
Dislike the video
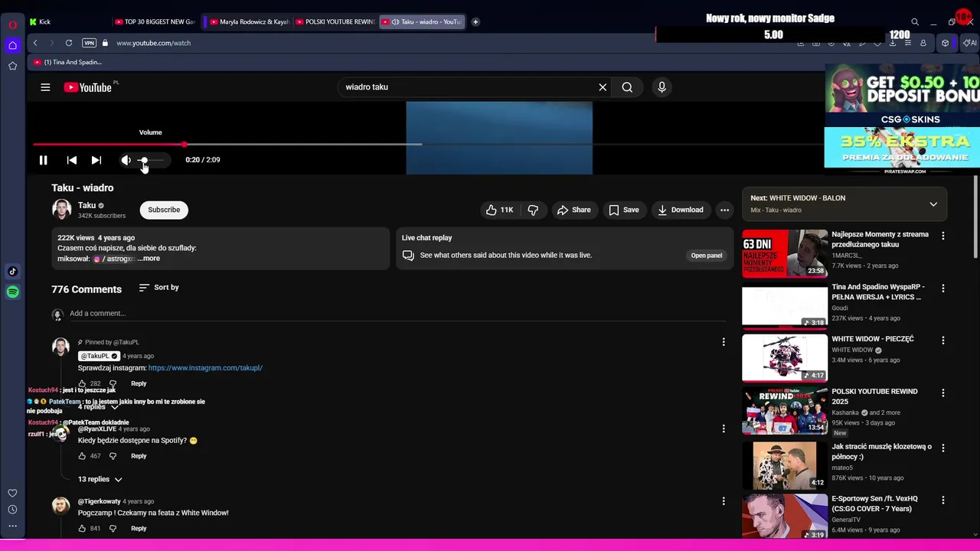point(533,210)
